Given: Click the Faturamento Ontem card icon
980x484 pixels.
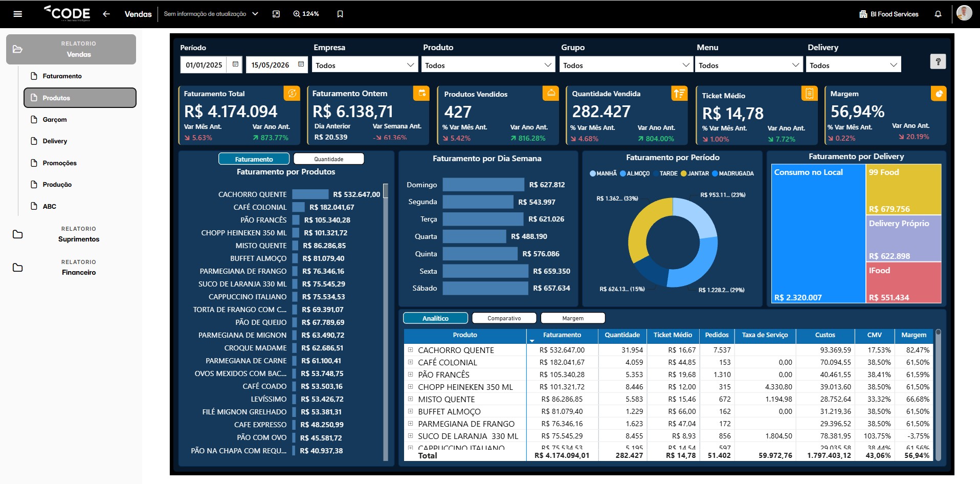Looking at the screenshot, I should click(421, 93).
